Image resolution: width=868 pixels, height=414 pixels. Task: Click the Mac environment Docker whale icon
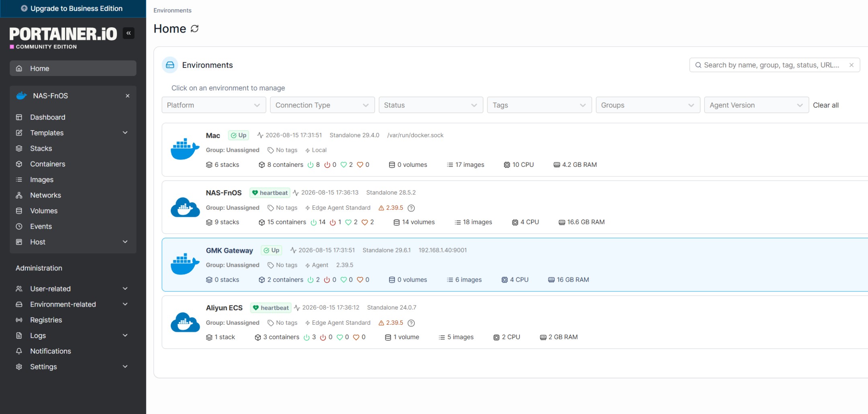point(185,149)
